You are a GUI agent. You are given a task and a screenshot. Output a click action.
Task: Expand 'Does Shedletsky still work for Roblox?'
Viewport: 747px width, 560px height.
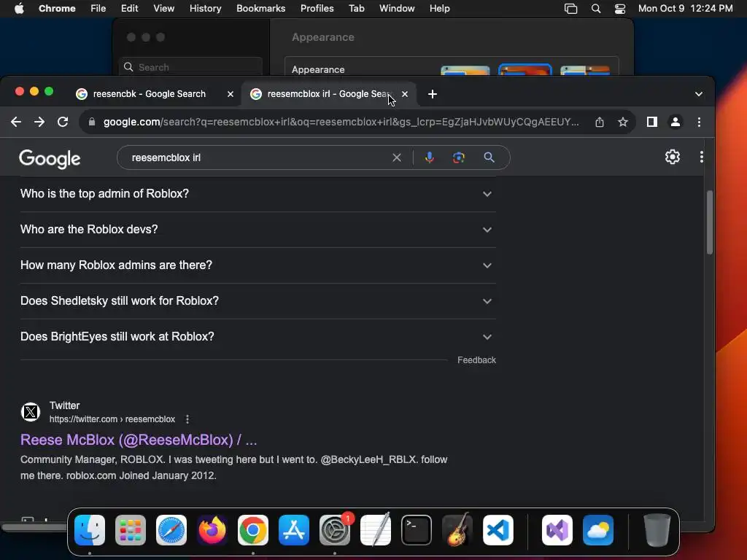coord(258,301)
